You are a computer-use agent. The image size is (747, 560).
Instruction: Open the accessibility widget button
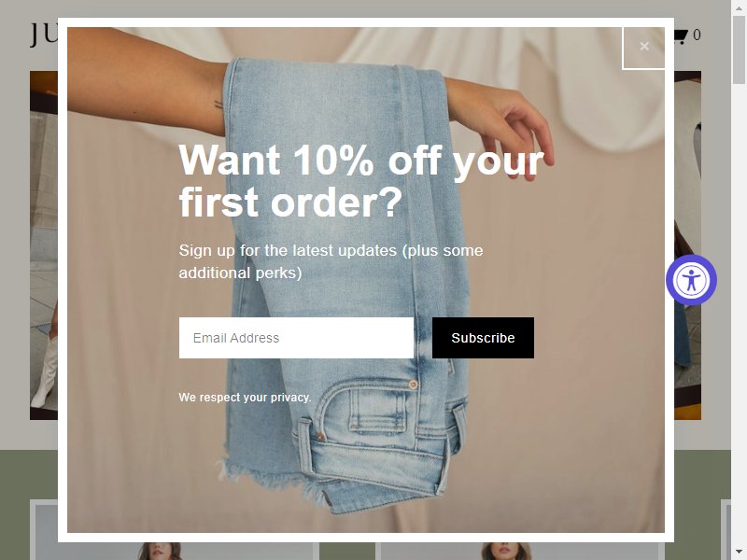pos(691,280)
